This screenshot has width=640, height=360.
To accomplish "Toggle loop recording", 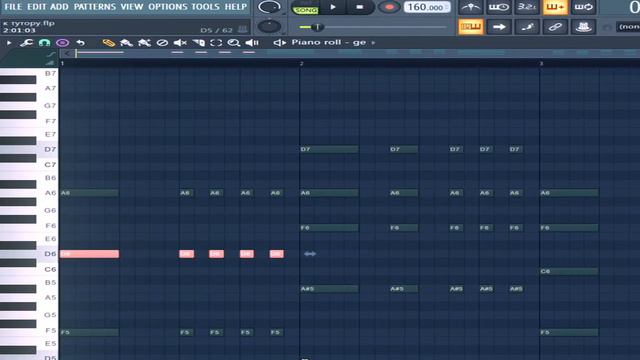I will 583,7.
